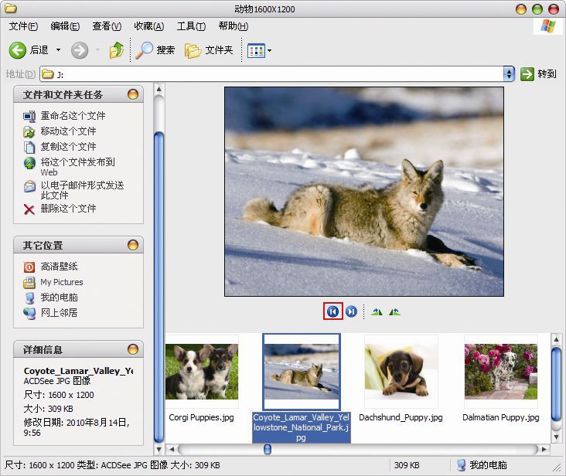The image size is (566, 476).
Task: Rotate image clockwise icon
Action: pos(376,311)
